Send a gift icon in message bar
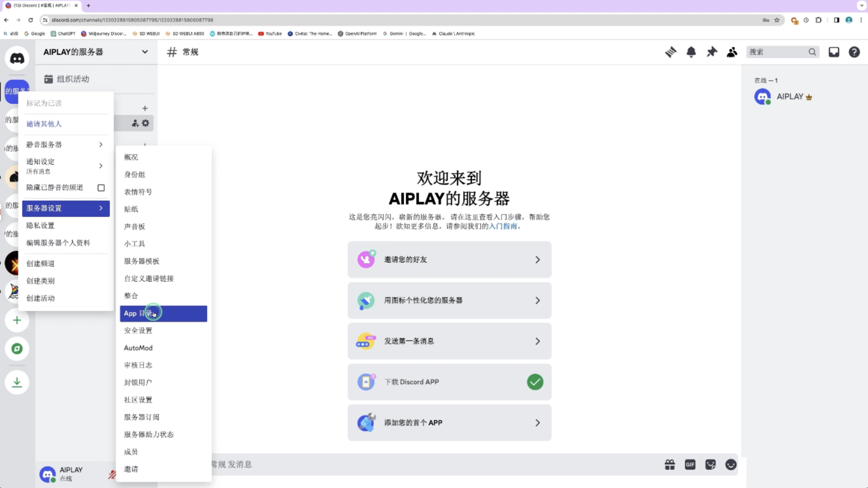The height and width of the screenshot is (488, 868). point(670,464)
